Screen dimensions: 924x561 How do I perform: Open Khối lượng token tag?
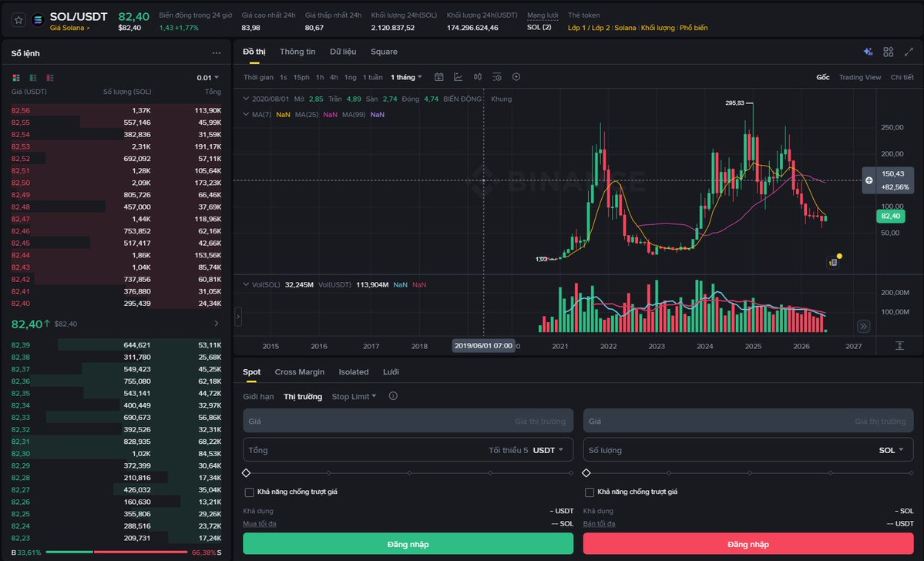tap(657, 28)
